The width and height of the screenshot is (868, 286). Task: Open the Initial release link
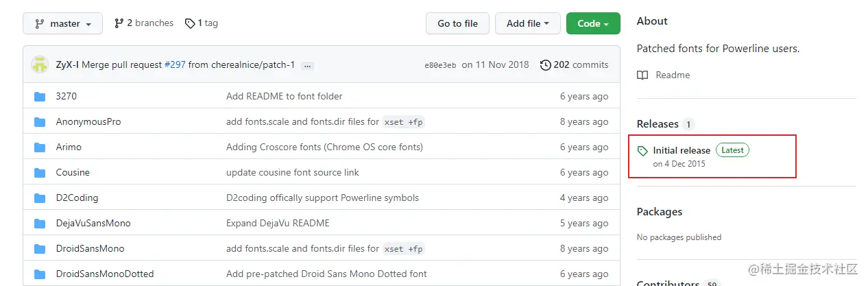click(x=682, y=150)
